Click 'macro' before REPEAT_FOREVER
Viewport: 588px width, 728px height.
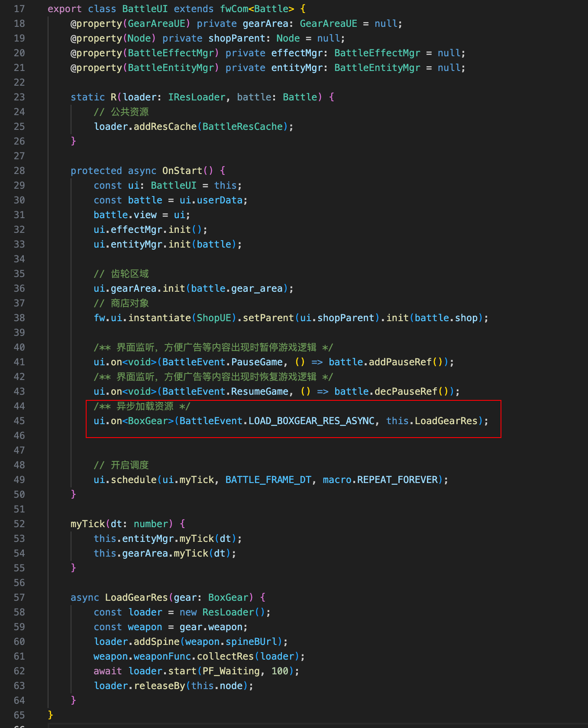pos(337,480)
